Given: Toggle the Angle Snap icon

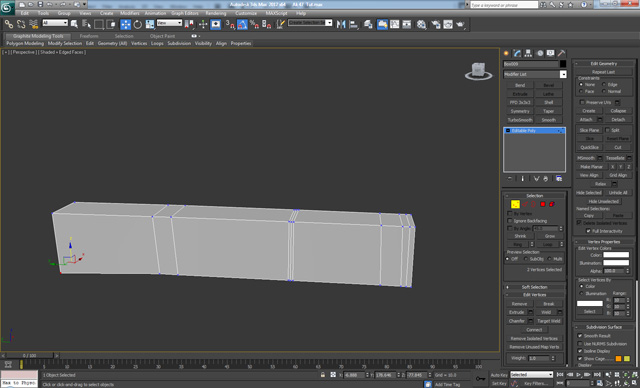Looking at the screenshot, I should (242, 24).
